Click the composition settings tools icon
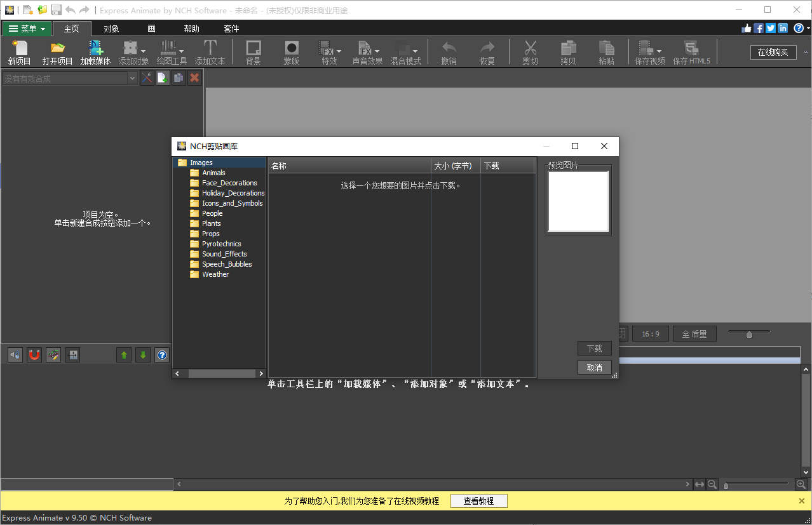 point(147,78)
